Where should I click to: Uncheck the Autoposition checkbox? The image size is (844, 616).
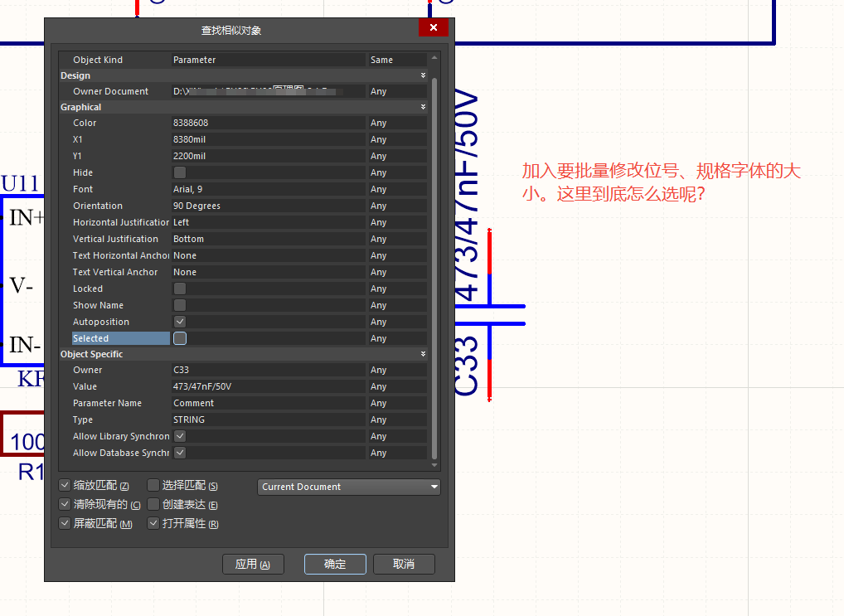pos(180,322)
